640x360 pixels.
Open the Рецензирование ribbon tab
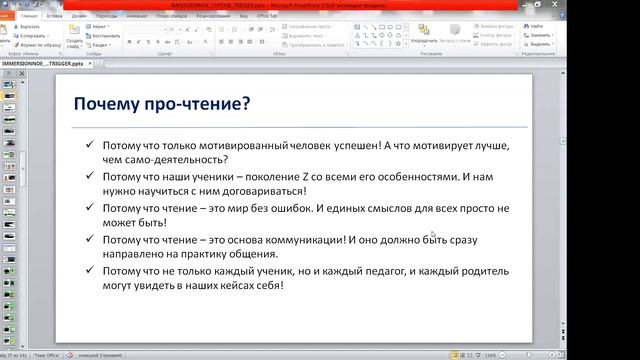pos(213,16)
